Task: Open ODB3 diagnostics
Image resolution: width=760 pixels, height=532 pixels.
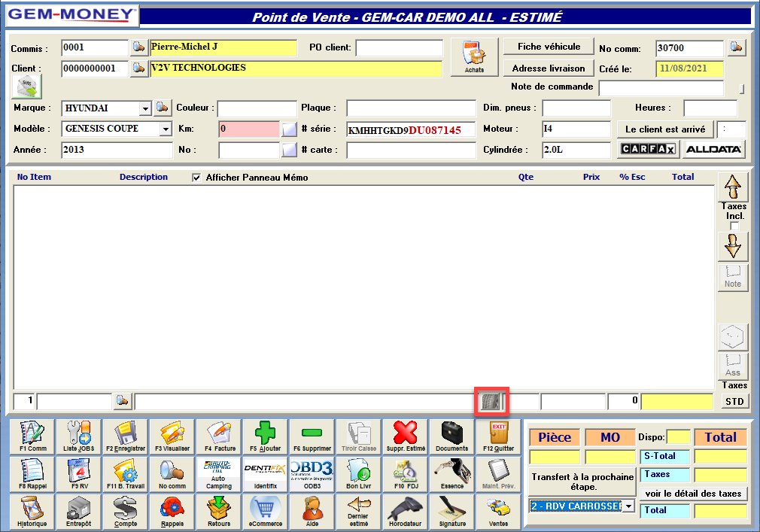Action: coord(312,474)
